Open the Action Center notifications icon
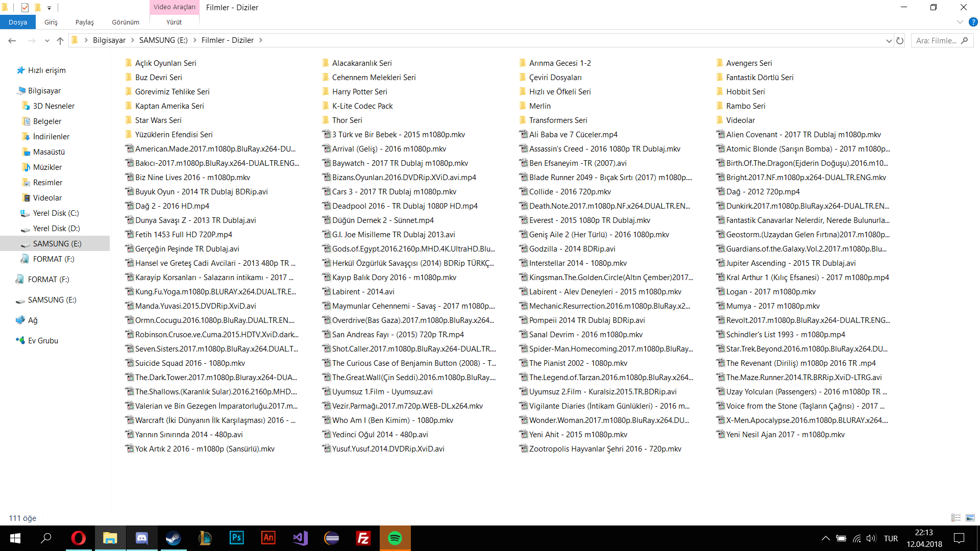Screen dimensions: 980x551 [959, 538]
